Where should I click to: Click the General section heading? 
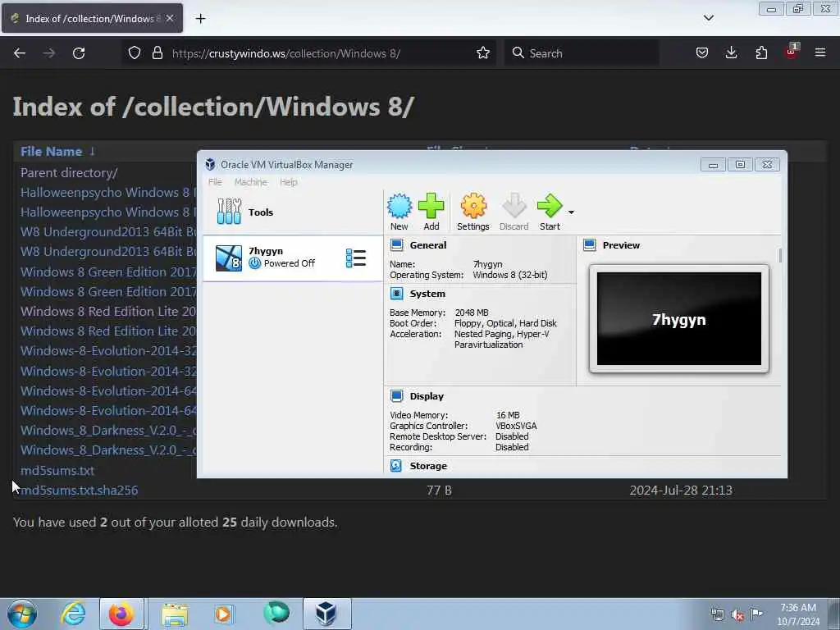click(x=427, y=245)
